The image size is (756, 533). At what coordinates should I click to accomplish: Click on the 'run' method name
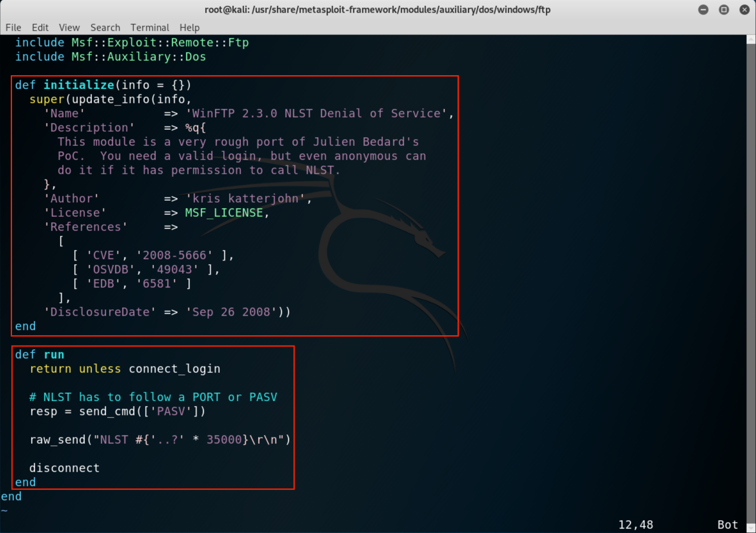click(54, 355)
